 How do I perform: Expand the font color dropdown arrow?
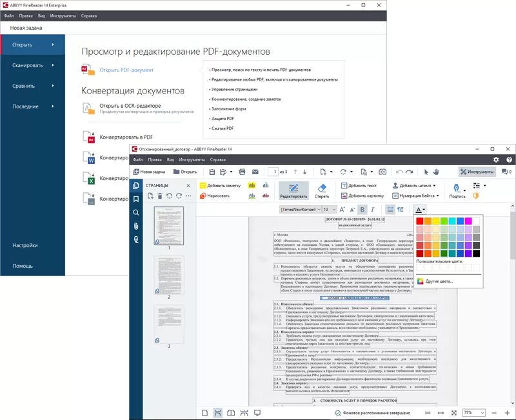(x=424, y=210)
